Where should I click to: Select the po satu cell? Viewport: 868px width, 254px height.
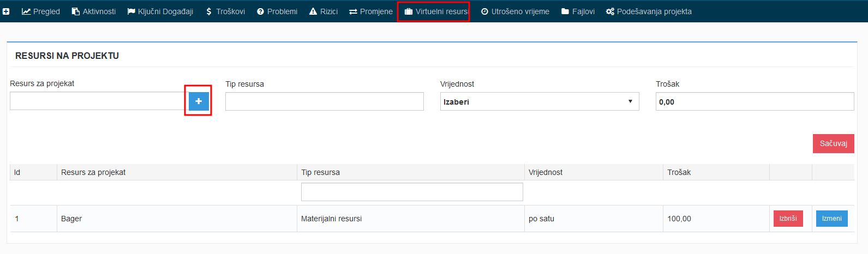pos(594,219)
